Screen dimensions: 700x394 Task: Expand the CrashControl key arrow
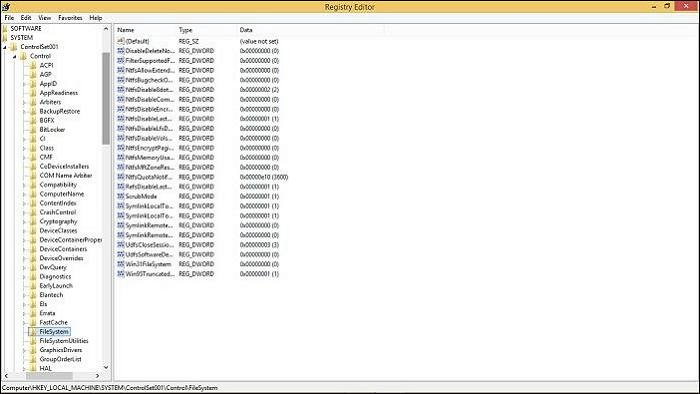click(24, 212)
